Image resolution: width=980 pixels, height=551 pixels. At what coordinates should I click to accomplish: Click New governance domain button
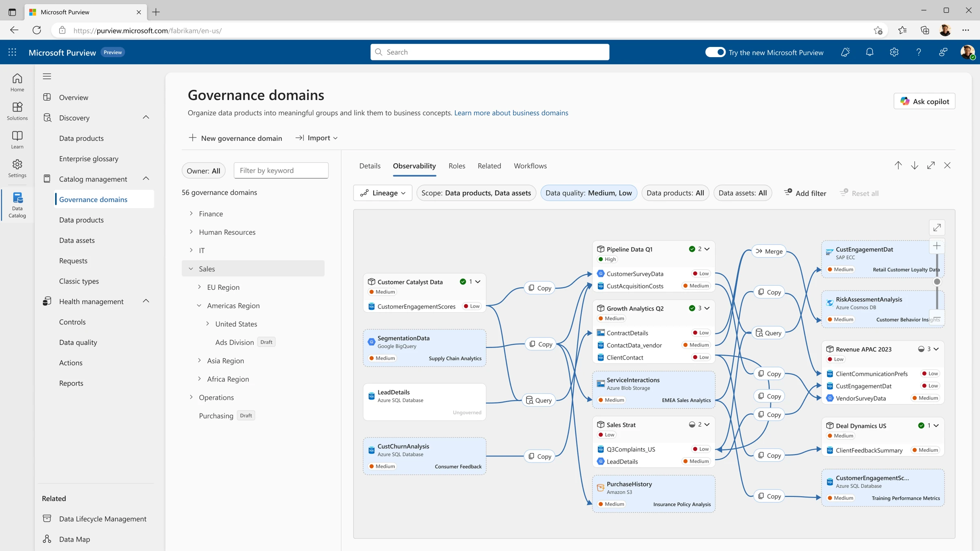coord(235,138)
